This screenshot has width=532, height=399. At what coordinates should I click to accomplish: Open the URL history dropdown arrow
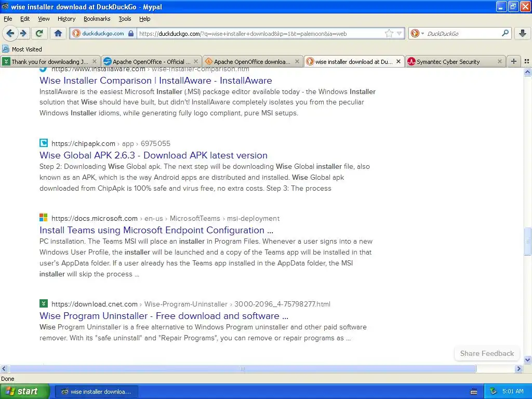(x=400, y=33)
